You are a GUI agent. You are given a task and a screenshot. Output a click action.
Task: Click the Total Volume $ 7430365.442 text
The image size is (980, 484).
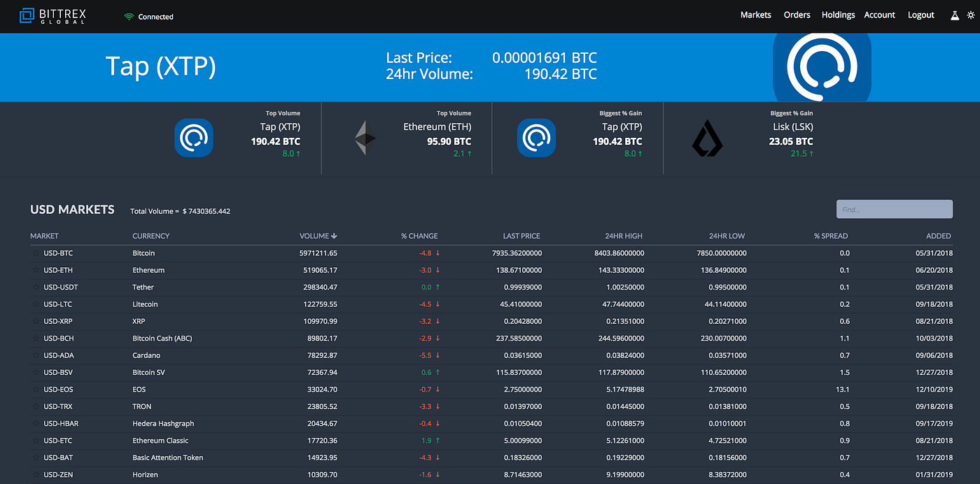[x=181, y=211]
